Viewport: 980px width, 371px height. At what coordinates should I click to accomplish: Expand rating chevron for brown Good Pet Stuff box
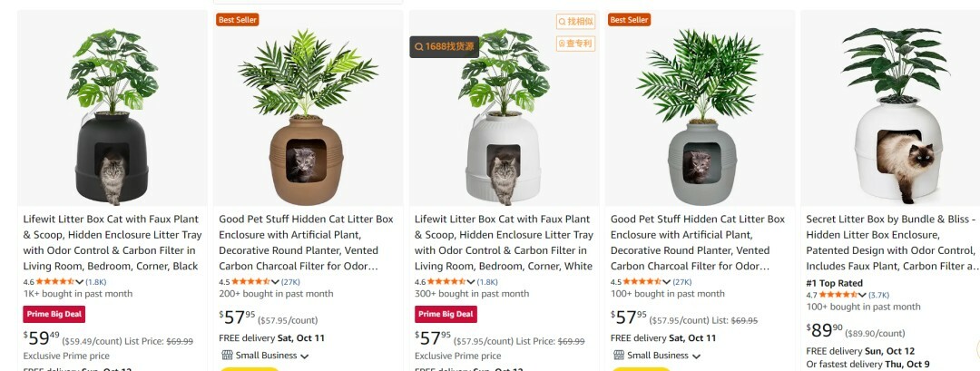tap(275, 282)
